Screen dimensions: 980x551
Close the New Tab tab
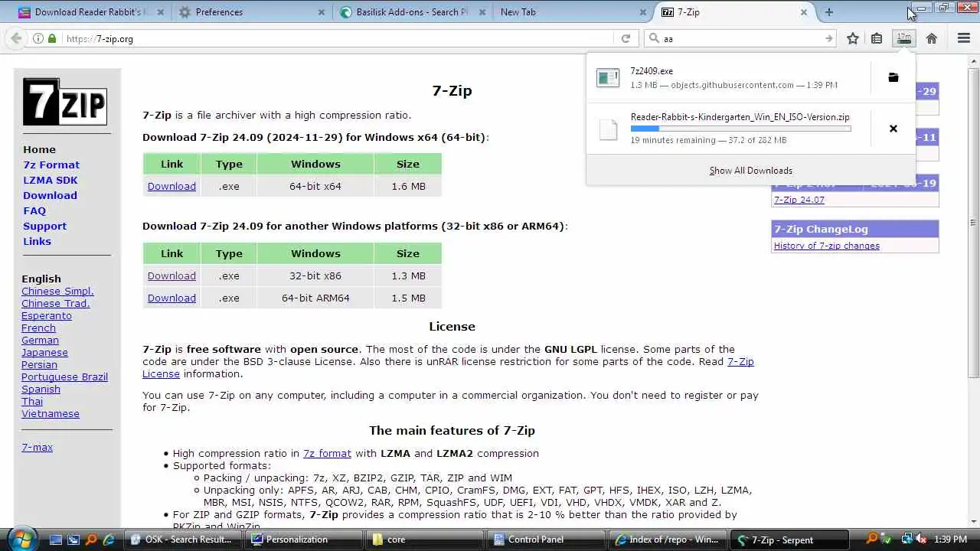tap(643, 12)
